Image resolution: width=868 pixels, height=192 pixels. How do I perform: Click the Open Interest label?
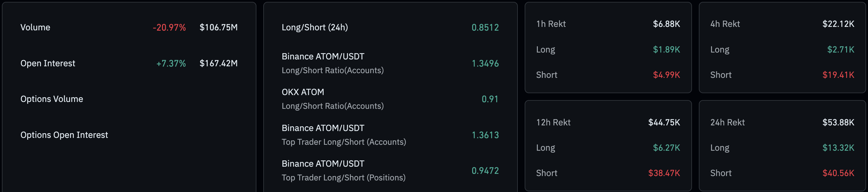(48, 63)
